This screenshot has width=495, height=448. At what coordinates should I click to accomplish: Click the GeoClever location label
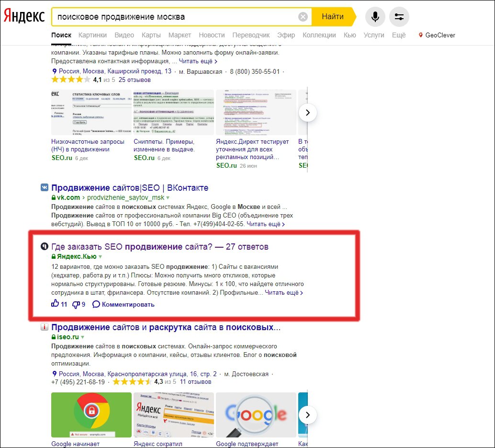pyautogui.click(x=440, y=35)
